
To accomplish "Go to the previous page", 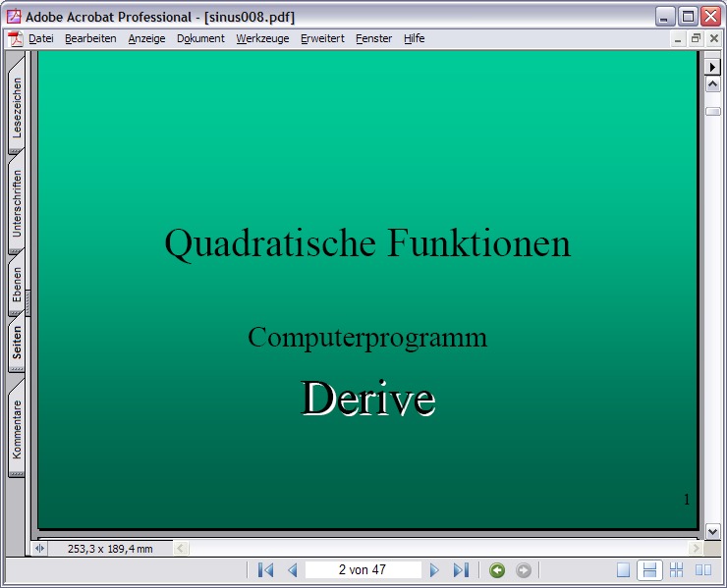I will coord(293,570).
